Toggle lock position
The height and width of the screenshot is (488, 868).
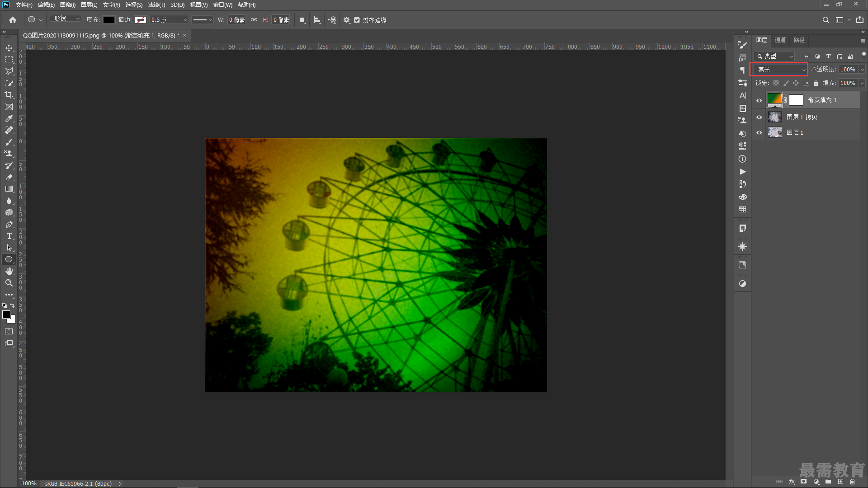(x=796, y=83)
